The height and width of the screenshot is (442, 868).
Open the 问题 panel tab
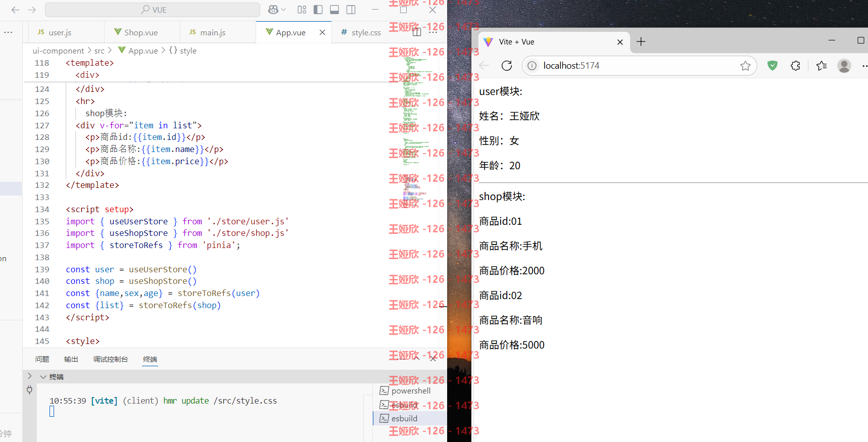click(x=42, y=359)
